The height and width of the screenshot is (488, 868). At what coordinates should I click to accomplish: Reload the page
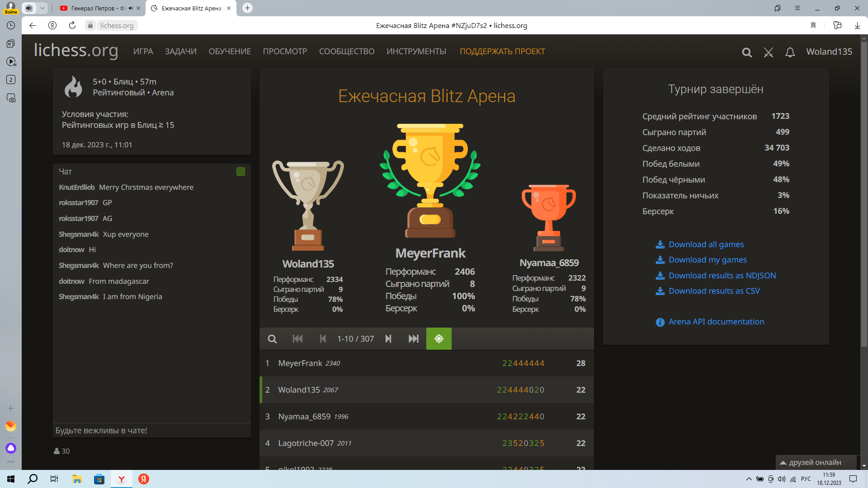(x=72, y=26)
